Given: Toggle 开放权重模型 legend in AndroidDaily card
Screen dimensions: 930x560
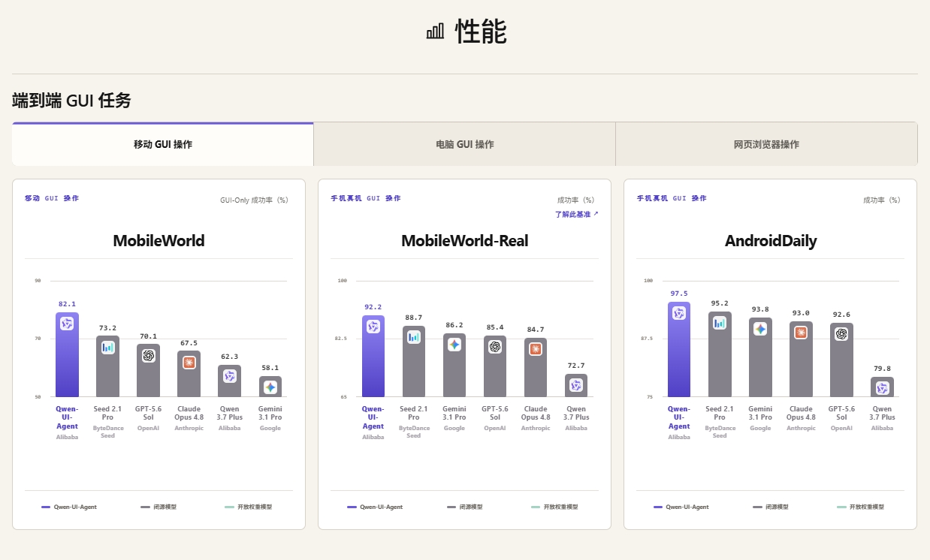Looking at the screenshot, I should tap(860, 507).
